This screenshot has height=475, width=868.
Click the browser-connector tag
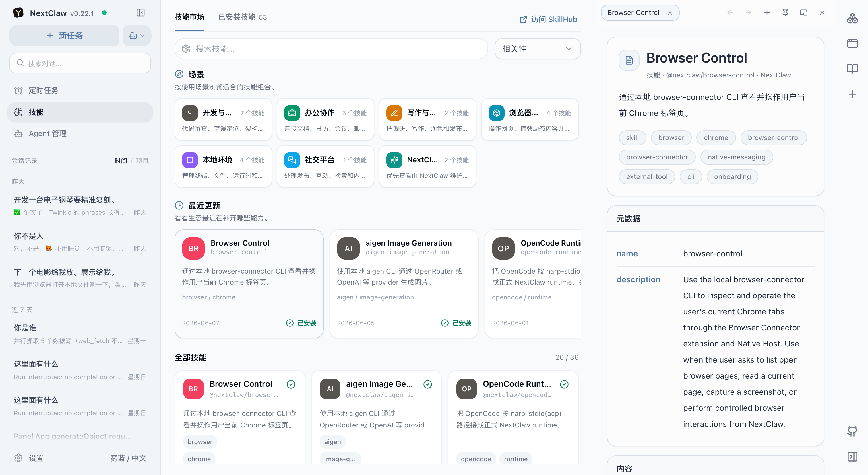(657, 157)
